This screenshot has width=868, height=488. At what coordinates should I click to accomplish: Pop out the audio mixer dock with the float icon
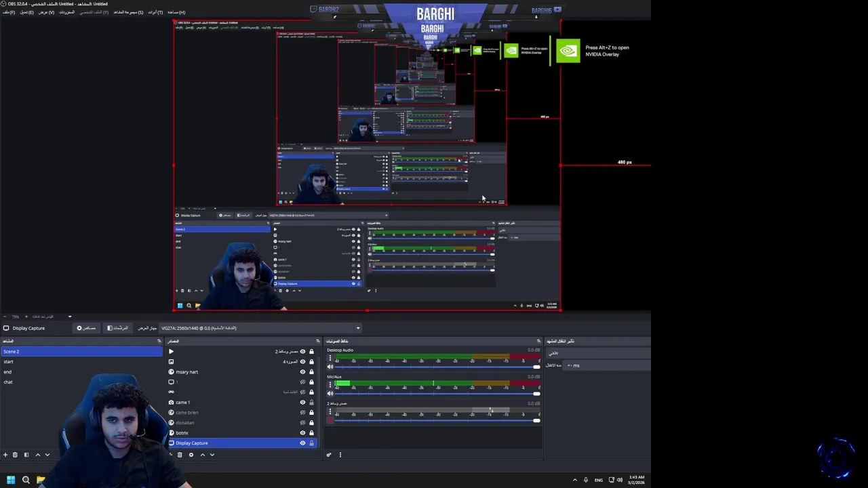539,341
